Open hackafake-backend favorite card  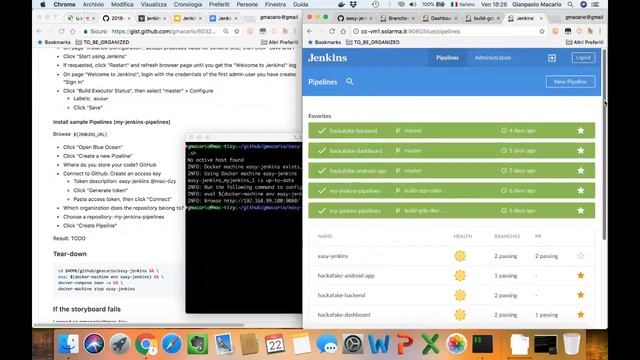click(x=451, y=131)
